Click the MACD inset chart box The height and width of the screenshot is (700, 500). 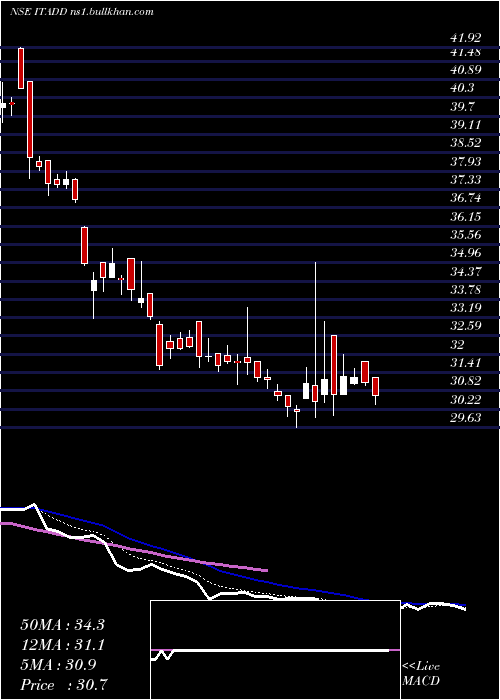click(275, 650)
